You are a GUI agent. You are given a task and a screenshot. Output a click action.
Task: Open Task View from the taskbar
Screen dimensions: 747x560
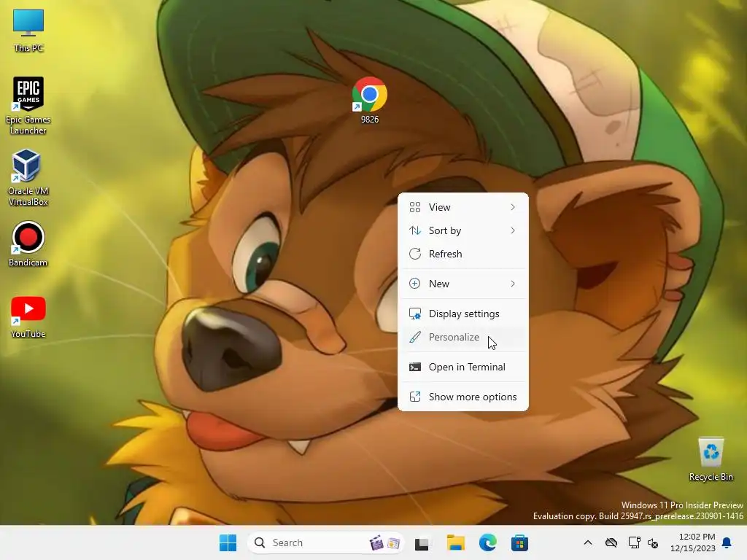coord(422,542)
